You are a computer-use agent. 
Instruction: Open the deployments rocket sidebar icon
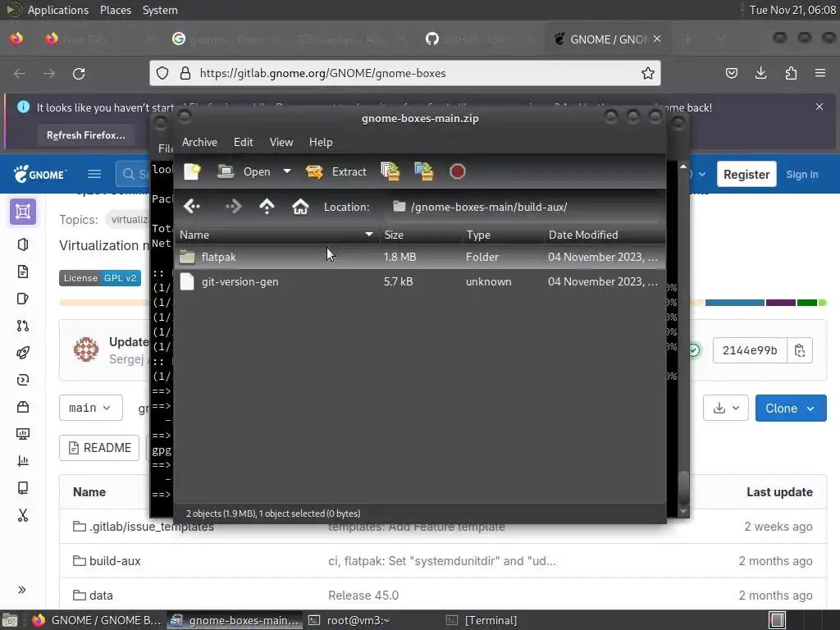(22, 353)
